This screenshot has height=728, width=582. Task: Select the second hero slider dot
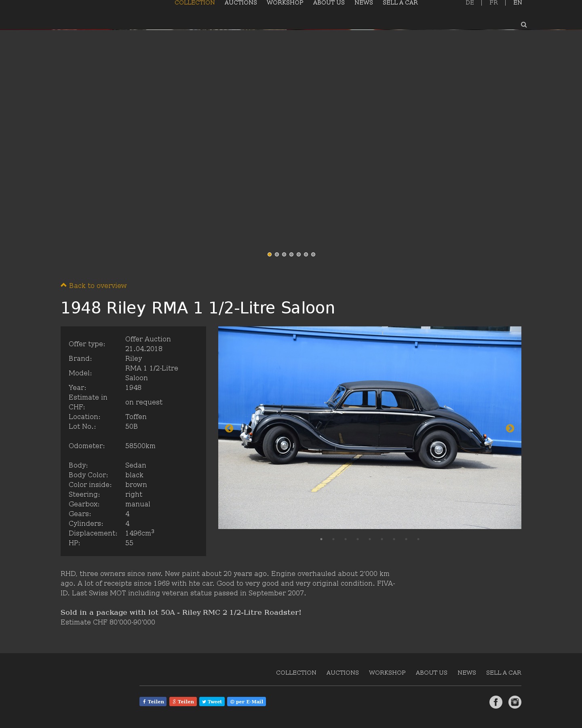coord(277,254)
